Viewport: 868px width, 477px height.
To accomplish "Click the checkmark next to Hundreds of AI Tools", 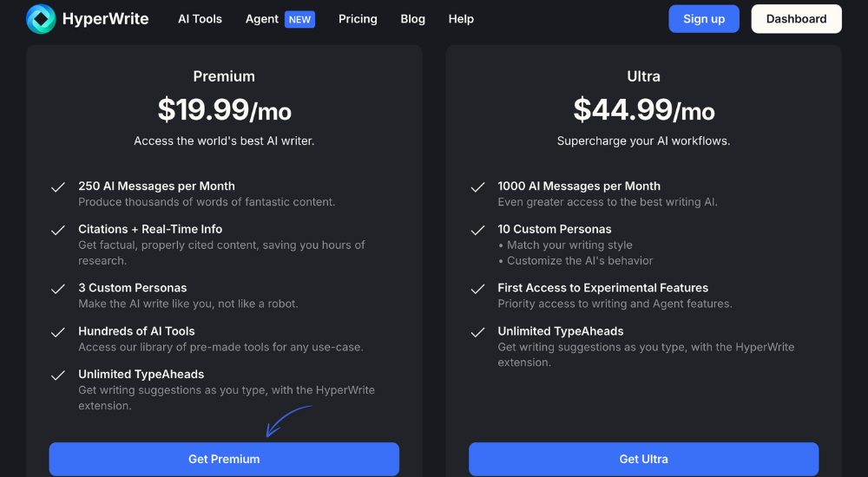I will [58, 332].
